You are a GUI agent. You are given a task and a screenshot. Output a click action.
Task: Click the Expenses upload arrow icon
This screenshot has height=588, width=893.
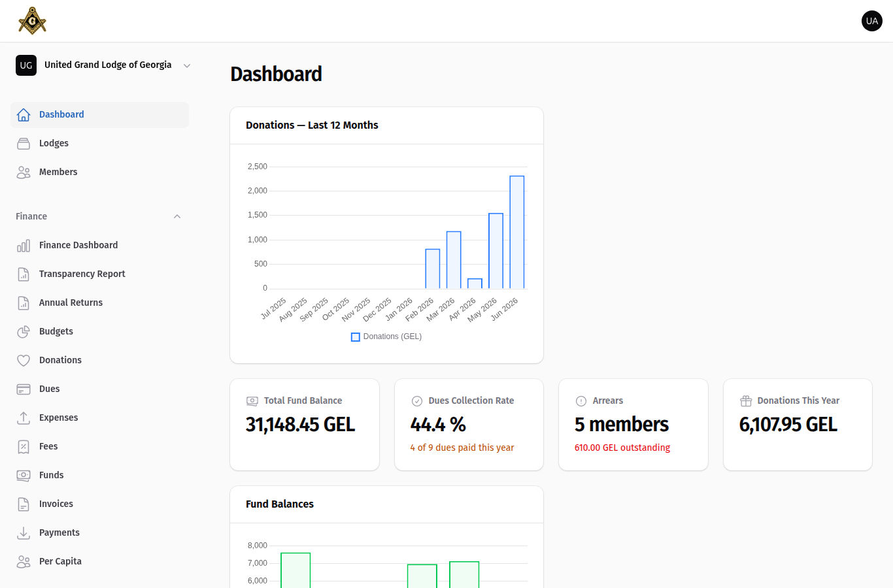click(24, 418)
